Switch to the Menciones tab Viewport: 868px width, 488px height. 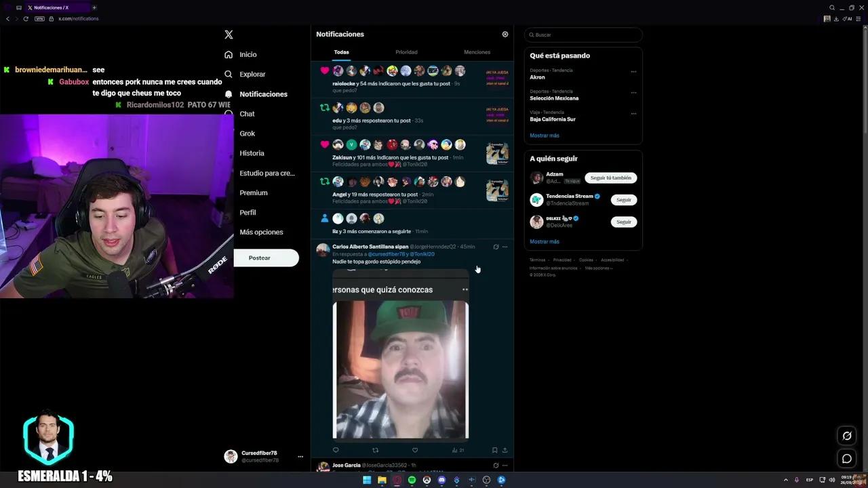[477, 52]
